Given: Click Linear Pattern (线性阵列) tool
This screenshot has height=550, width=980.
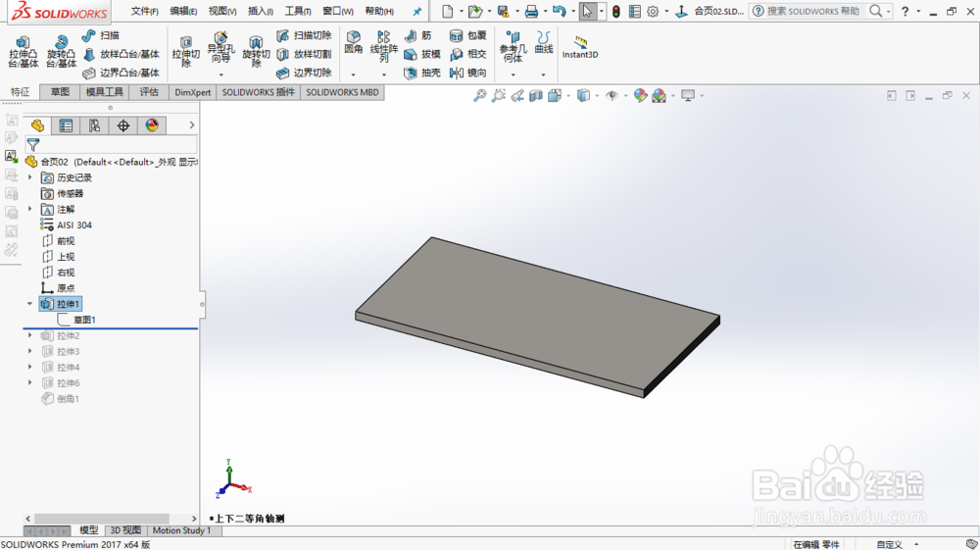Looking at the screenshot, I should point(384,46).
